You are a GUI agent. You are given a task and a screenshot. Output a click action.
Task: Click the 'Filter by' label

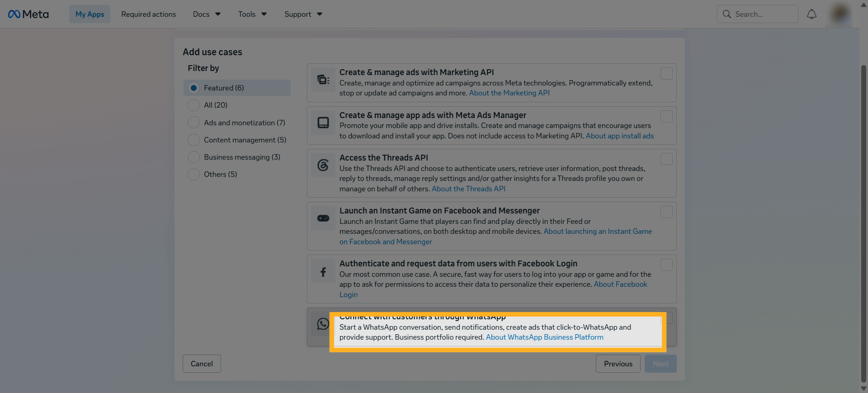[x=203, y=68]
